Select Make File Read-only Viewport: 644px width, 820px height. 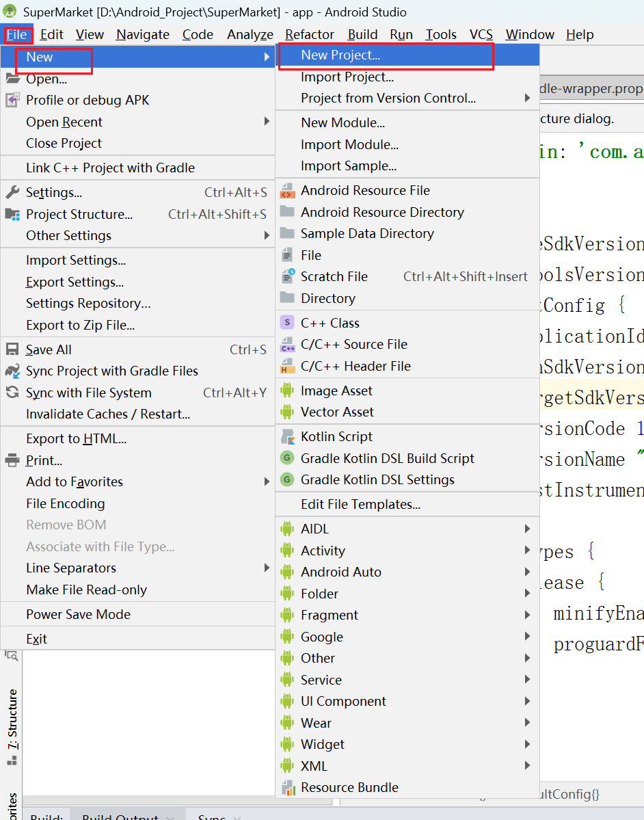[x=138, y=590]
